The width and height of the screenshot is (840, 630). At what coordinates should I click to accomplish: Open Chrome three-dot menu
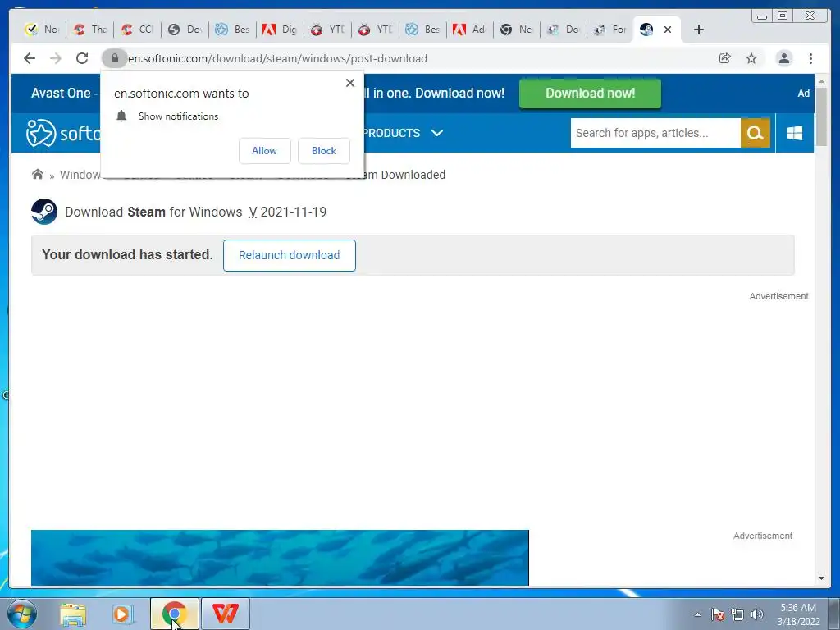[811, 58]
